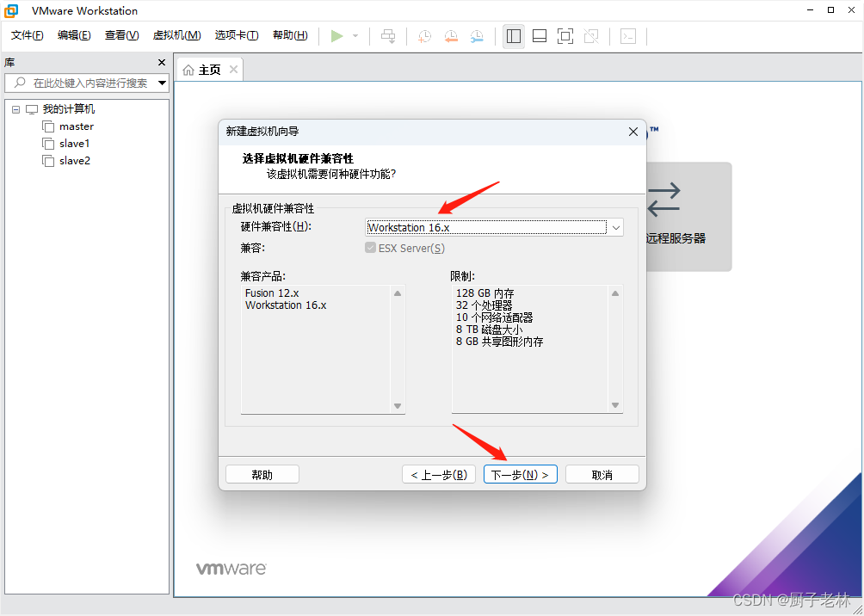864x616 pixels.
Task: Click the search magnifier in library
Action: click(20, 83)
